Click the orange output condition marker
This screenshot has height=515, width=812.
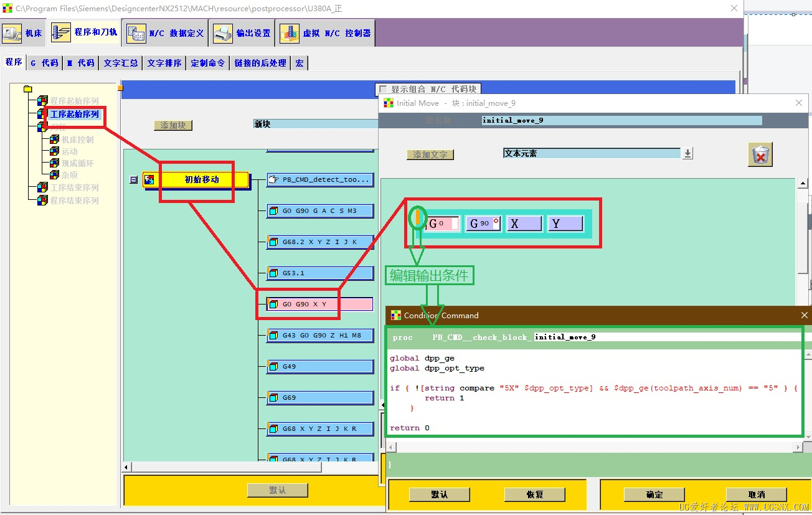pos(418,219)
